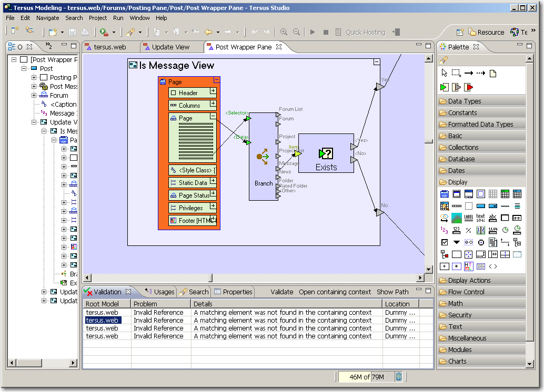Click the zoom in magnifier toolbar icon
The width and height of the screenshot is (544, 392).
coord(284,32)
